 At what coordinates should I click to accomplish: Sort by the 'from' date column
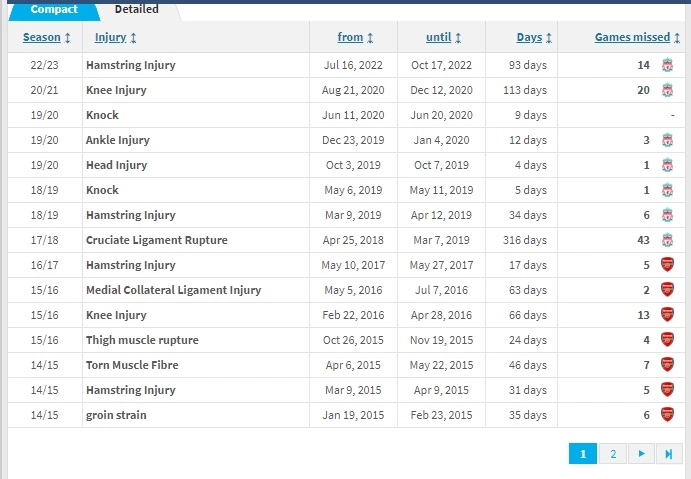(355, 37)
